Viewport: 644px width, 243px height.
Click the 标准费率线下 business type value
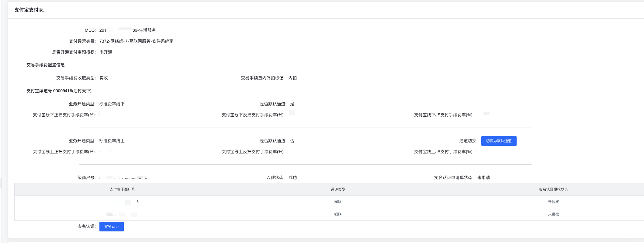(112, 104)
